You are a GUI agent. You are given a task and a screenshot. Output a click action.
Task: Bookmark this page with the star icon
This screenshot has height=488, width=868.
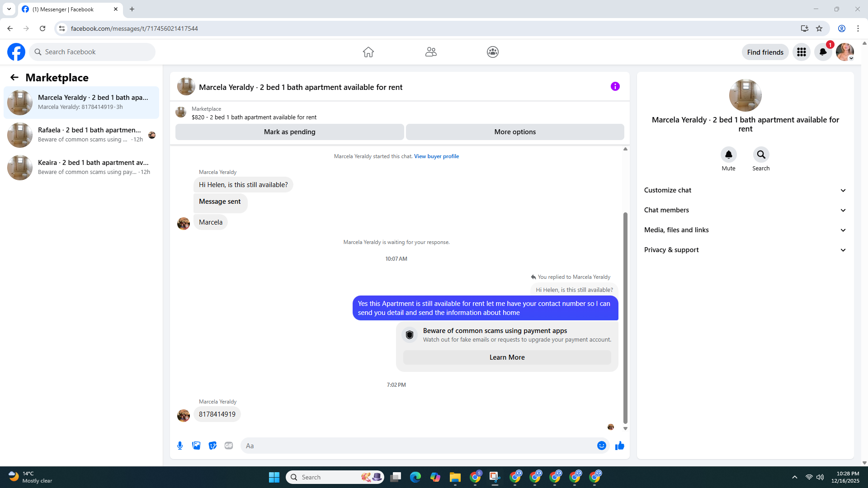[x=819, y=28]
